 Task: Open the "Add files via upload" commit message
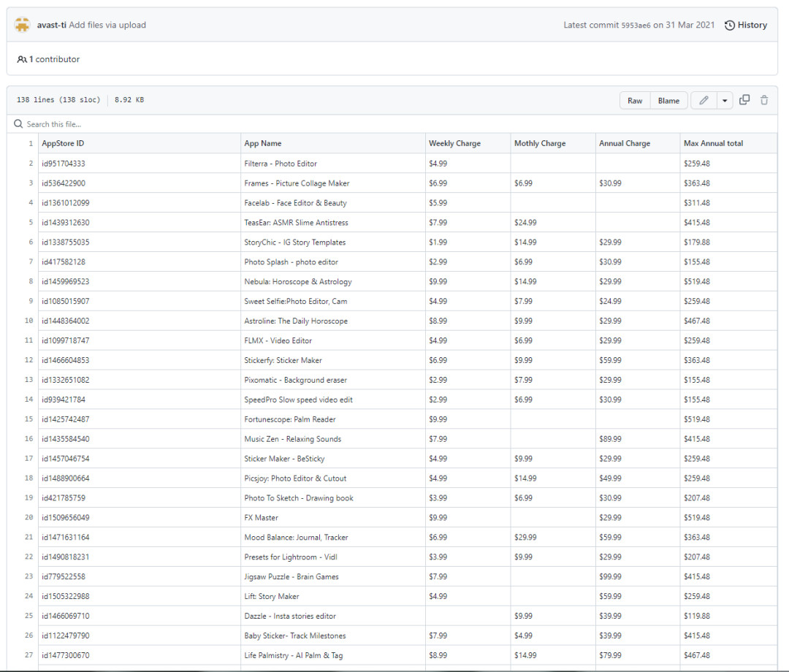coord(107,25)
